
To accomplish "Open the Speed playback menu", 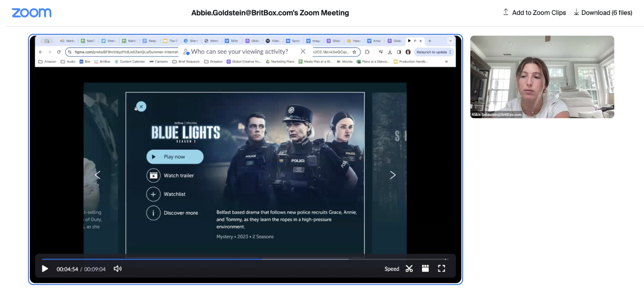I will point(392,269).
